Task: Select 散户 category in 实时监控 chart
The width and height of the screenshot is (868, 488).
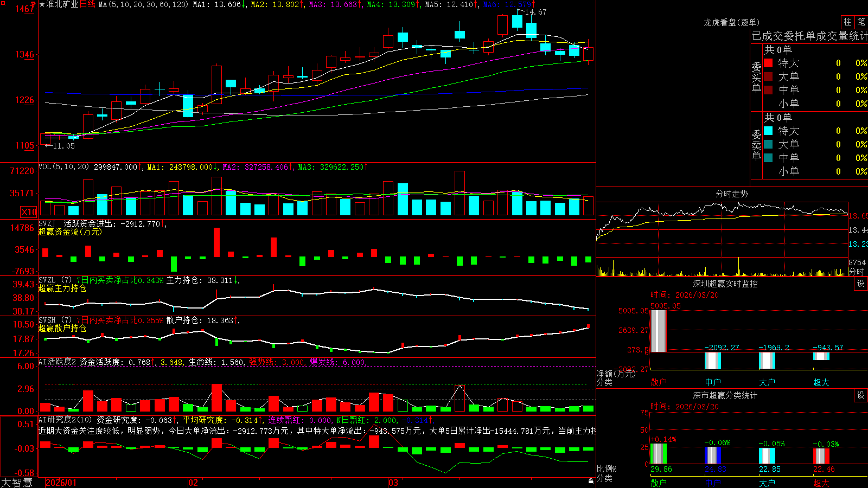Action: pos(659,382)
